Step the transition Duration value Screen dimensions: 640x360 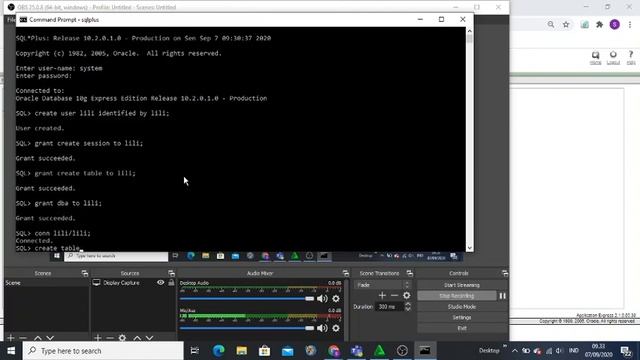(408, 307)
